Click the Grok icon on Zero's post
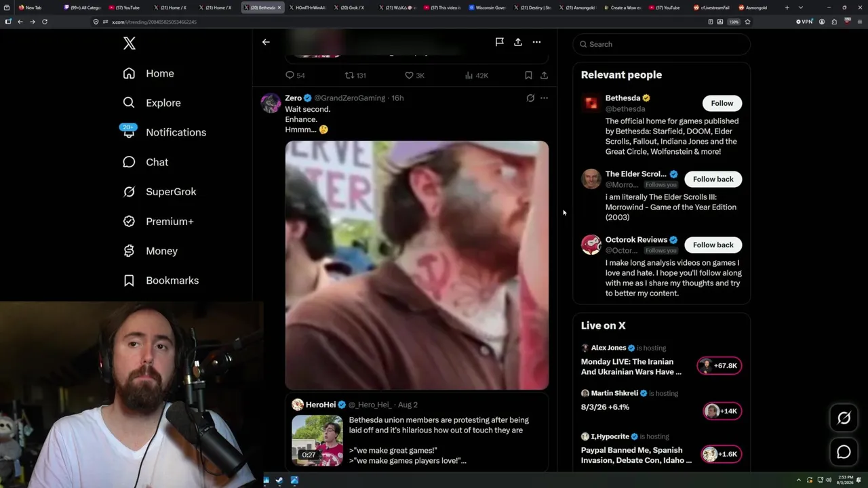 pos(530,98)
